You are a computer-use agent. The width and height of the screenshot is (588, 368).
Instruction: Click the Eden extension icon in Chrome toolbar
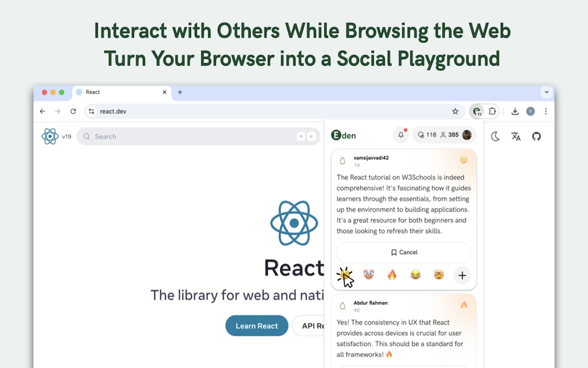pyautogui.click(x=478, y=111)
